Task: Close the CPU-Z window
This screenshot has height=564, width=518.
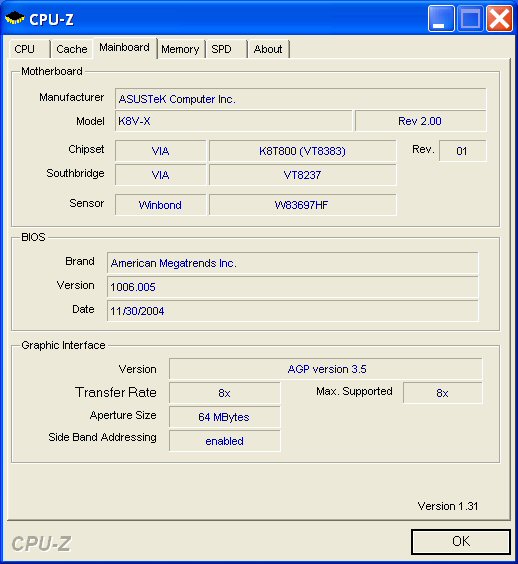Action: point(499,18)
